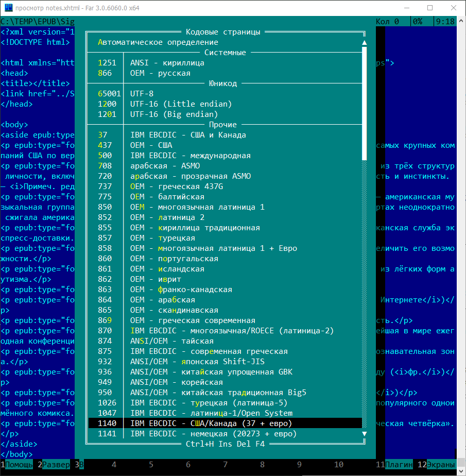
Task: Select ANSI/OEM китайская упрощенная GBK
Action: click(225, 372)
